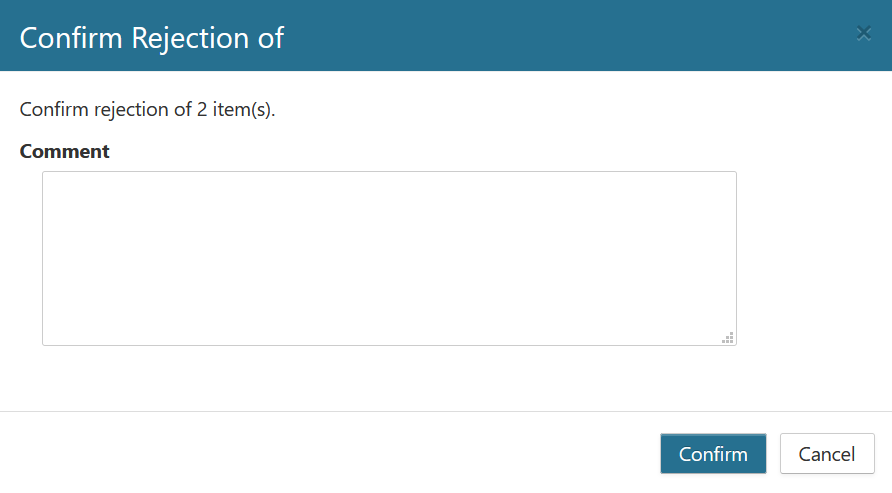Viewport: 892px width, 493px height.
Task: Place cursor in the rejection comment box
Action: (x=389, y=258)
